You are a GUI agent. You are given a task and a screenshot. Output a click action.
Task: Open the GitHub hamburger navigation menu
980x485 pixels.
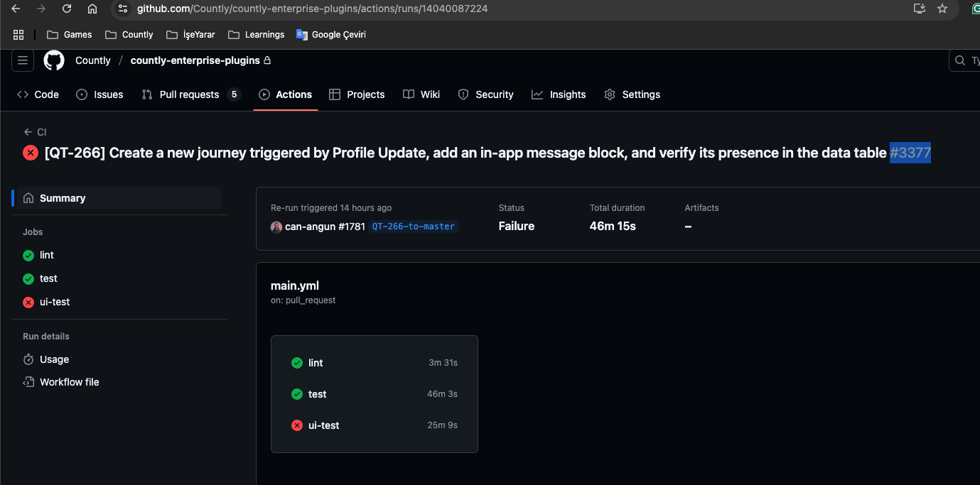tap(23, 60)
